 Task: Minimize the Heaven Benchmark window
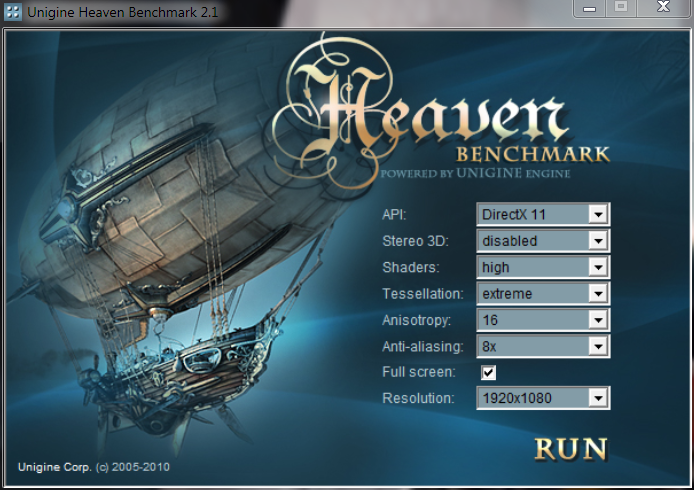[x=589, y=8]
